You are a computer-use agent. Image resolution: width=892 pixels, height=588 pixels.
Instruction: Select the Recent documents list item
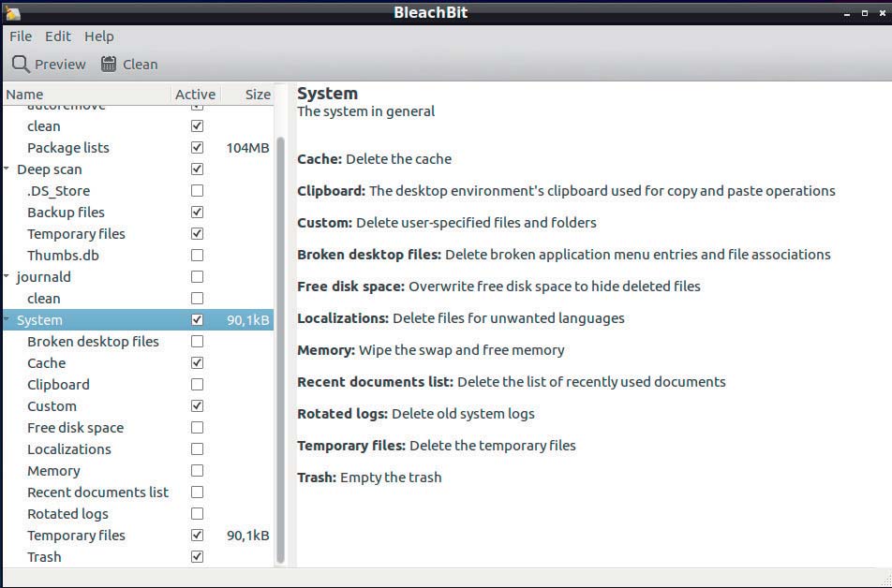click(x=97, y=493)
